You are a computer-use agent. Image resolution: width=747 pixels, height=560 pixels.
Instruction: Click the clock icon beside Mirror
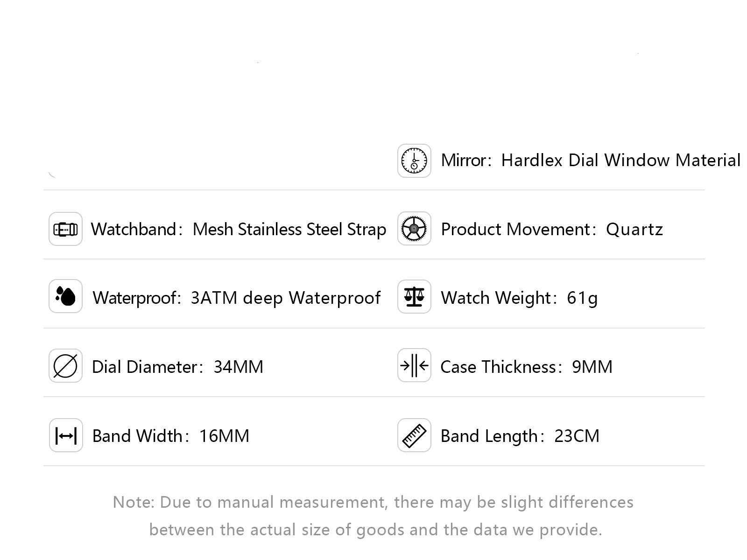(x=414, y=161)
